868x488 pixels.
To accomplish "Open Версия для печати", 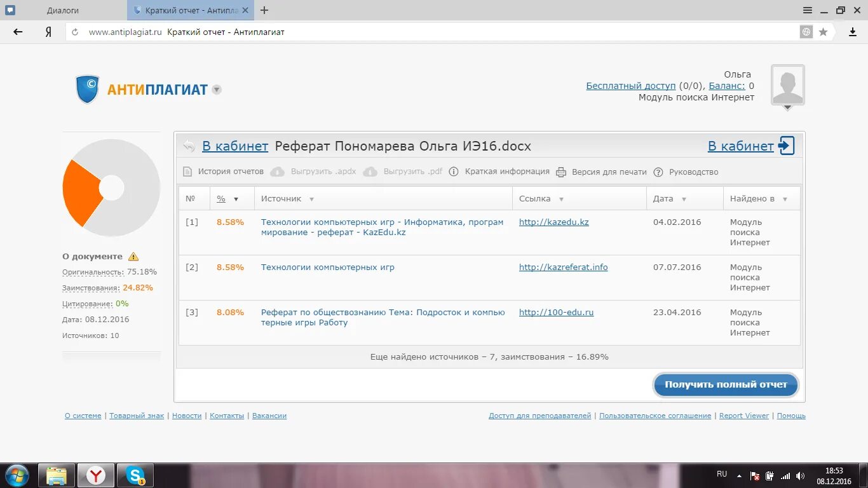I will click(x=609, y=172).
